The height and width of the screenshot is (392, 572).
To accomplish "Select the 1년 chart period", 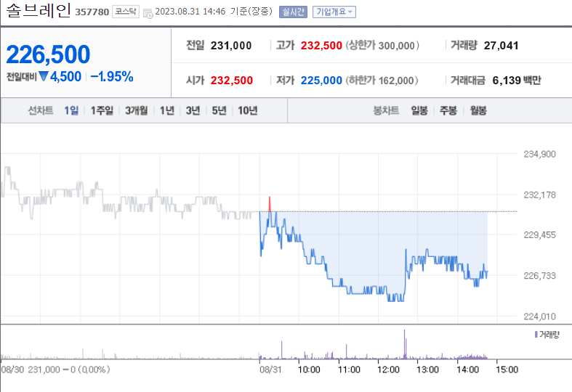I will pos(166,110).
